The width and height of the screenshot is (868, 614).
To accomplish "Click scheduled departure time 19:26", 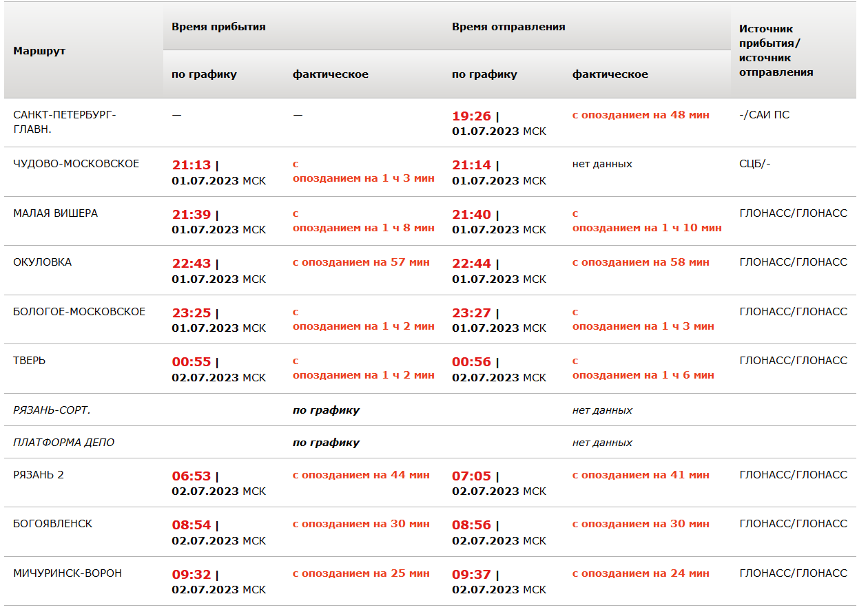I will pos(472,116).
